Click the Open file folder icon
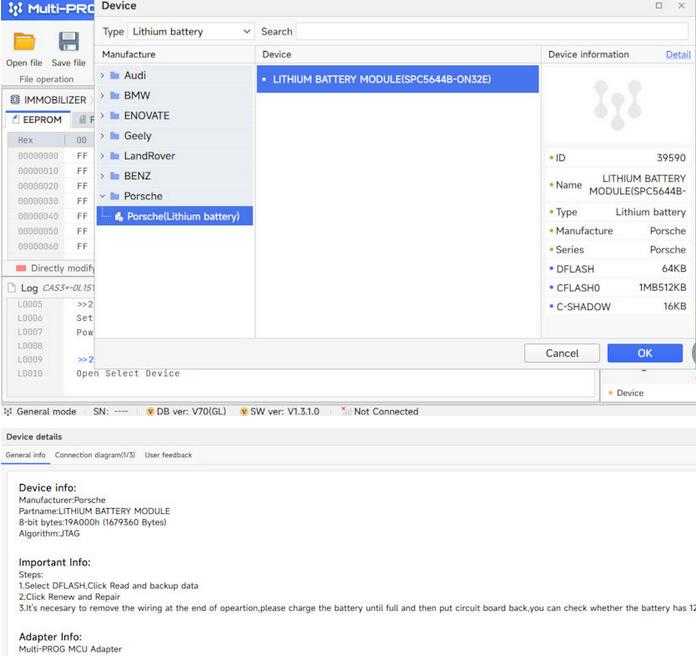Viewport: 696px width, 656px height. 24,42
